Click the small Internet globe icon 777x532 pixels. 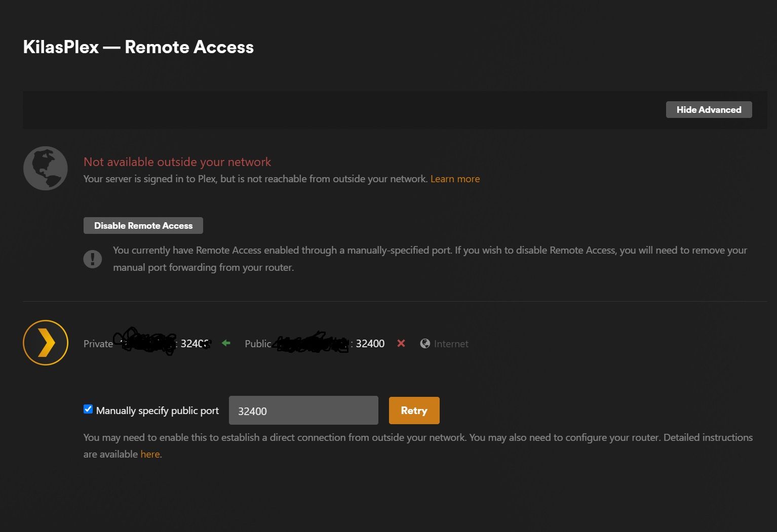[425, 344]
